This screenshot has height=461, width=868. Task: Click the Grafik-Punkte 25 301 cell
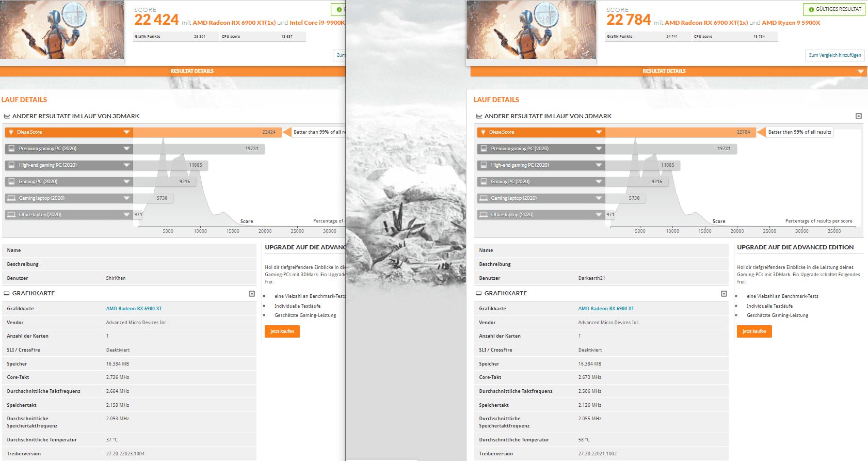click(176, 37)
